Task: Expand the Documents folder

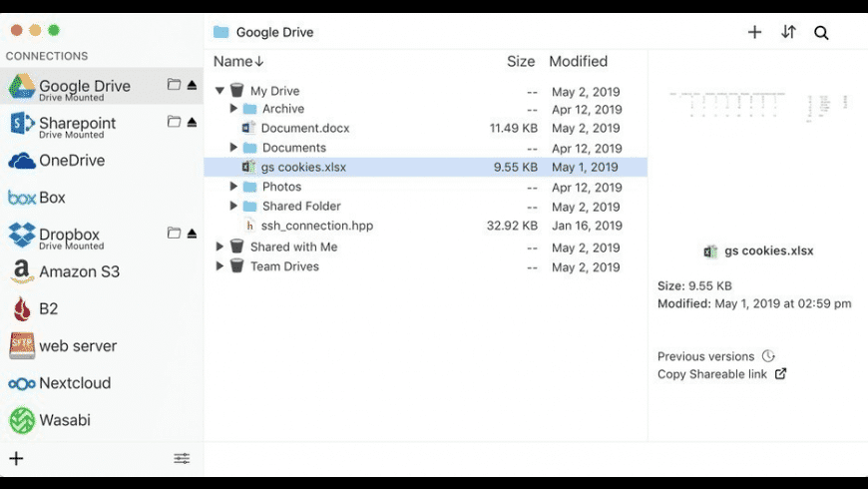Action: click(x=233, y=148)
